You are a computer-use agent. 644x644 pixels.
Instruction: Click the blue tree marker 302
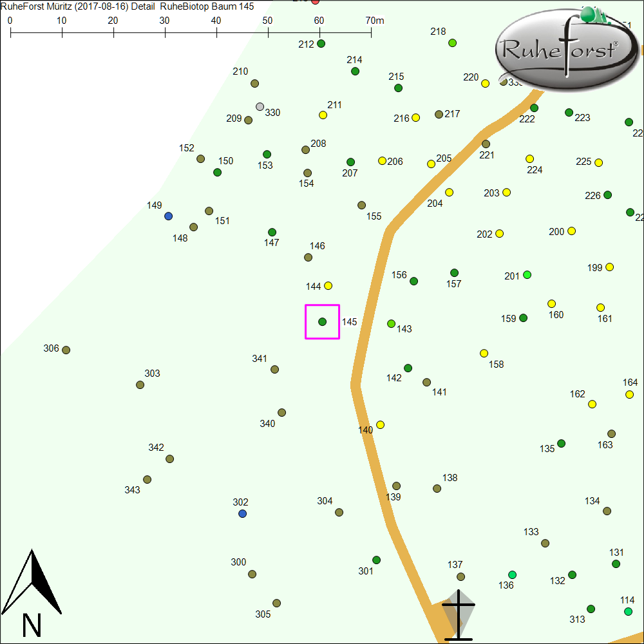coord(242,513)
